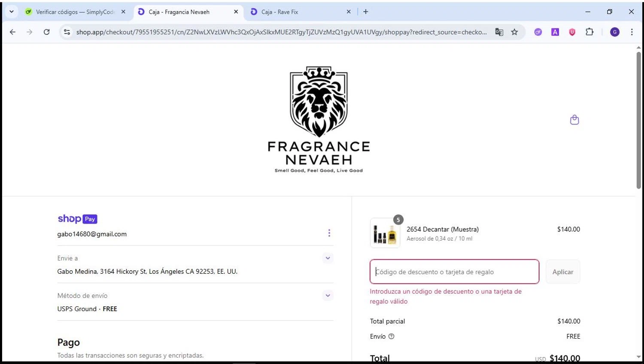Click the invalid discount code error message
The width and height of the screenshot is (644, 364).
click(446, 297)
